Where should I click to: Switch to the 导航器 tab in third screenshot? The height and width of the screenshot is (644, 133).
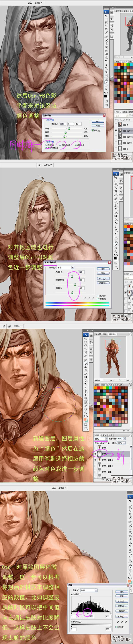pyautogui.click(x=112, y=334)
